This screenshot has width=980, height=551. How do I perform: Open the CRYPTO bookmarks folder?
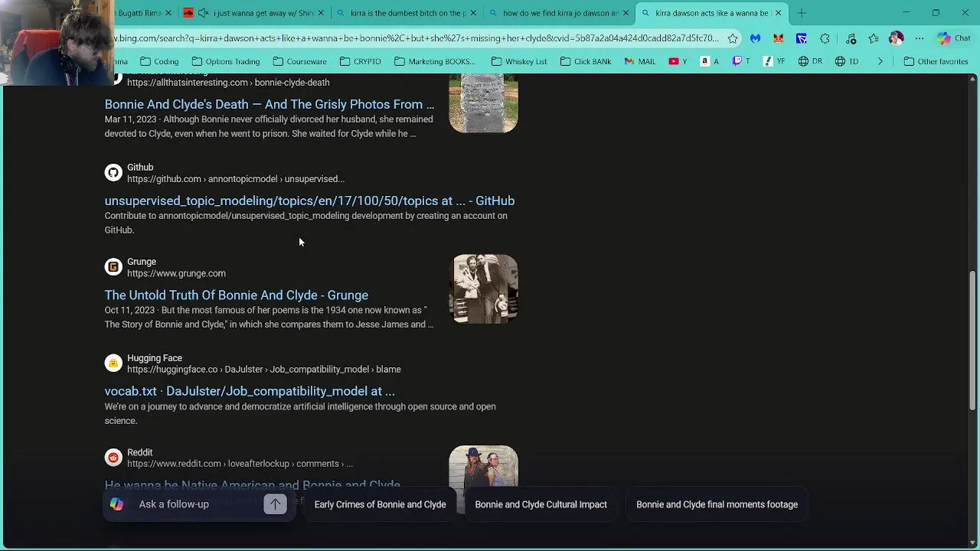360,61
